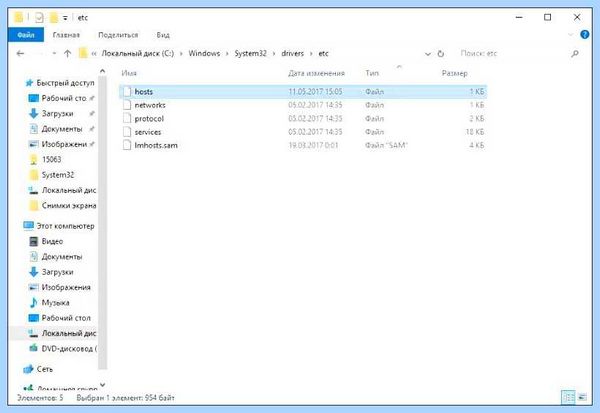Open pinned Загрузки under quick access

point(57,114)
